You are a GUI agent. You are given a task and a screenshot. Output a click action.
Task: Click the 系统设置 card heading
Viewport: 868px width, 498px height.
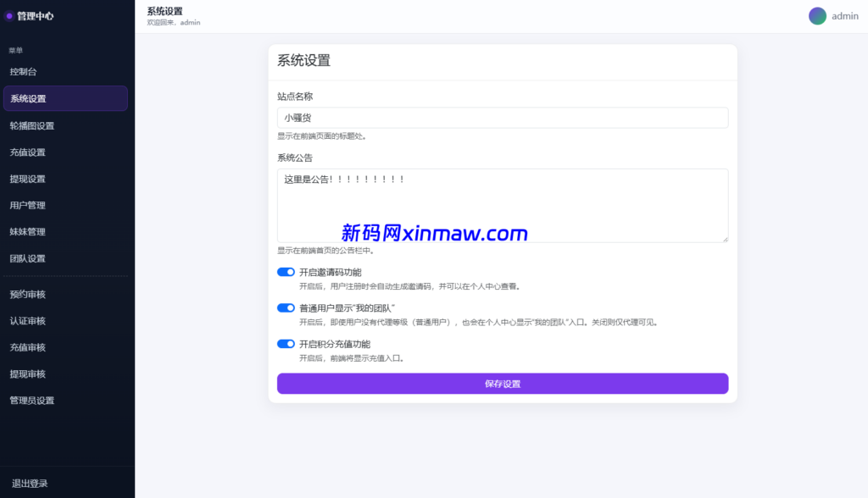304,60
